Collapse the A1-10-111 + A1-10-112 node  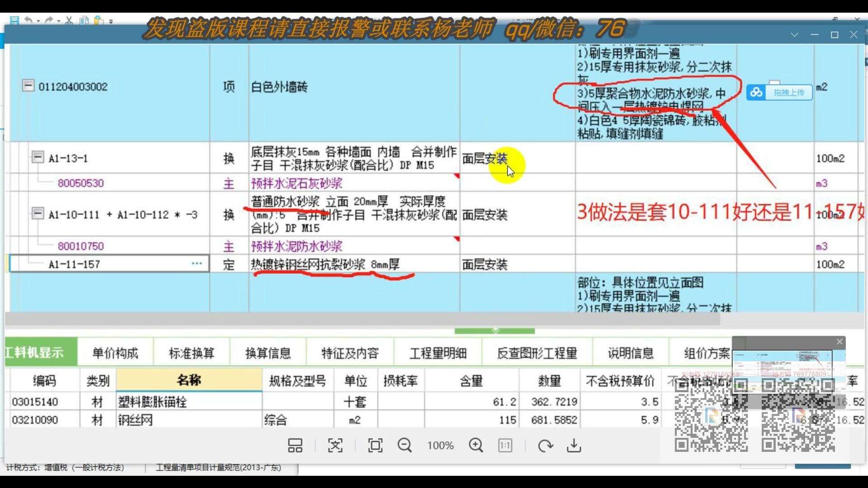[x=38, y=213]
